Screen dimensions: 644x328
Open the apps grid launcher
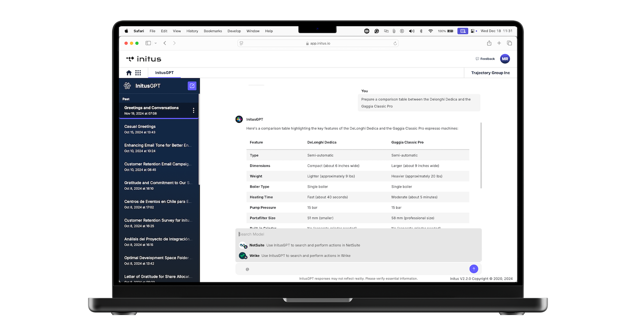coord(138,73)
